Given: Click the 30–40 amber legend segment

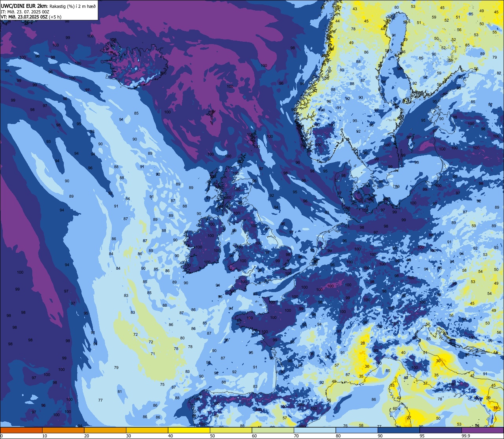Looking at the screenshot, I should point(147,430).
